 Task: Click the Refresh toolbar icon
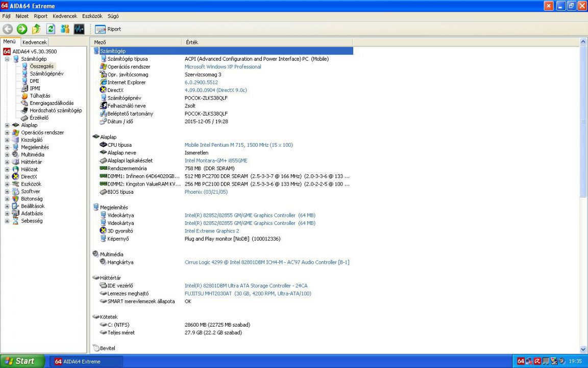(51, 29)
